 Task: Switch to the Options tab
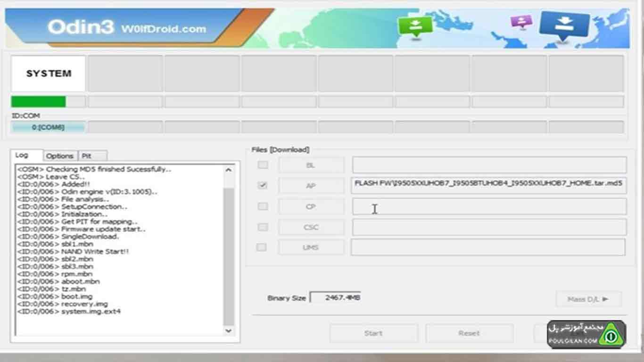(60, 156)
